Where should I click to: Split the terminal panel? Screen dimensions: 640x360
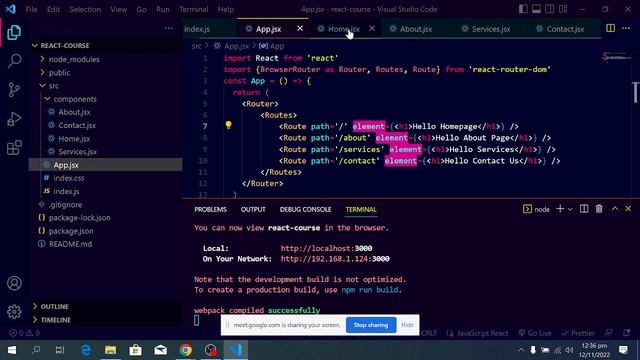tap(584, 209)
